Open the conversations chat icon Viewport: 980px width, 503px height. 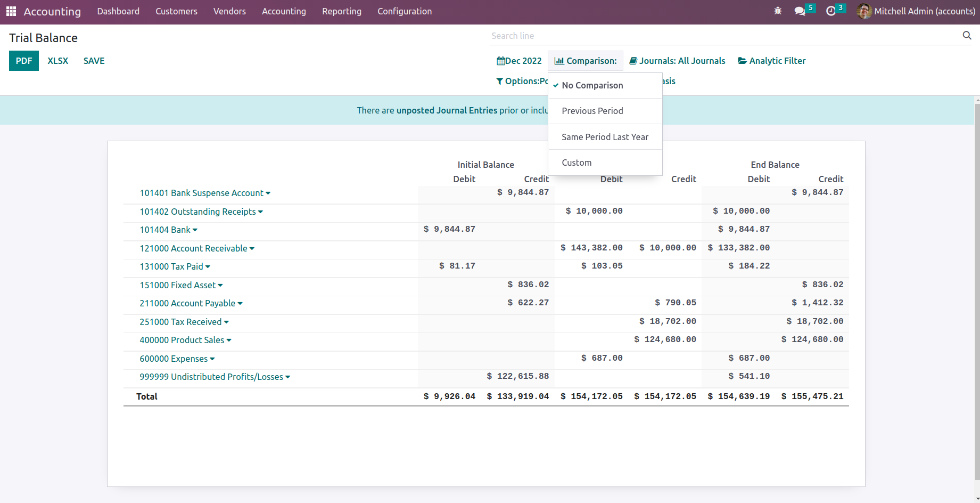[800, 11]
